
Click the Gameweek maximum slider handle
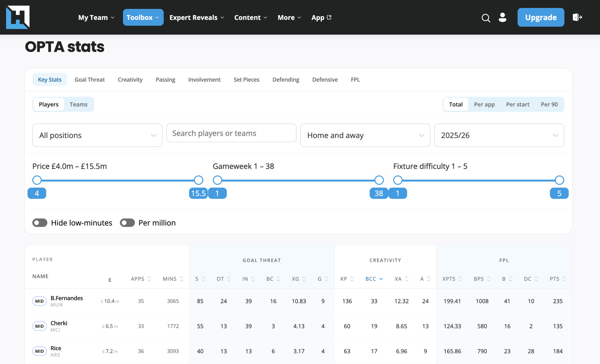(379, 180)
